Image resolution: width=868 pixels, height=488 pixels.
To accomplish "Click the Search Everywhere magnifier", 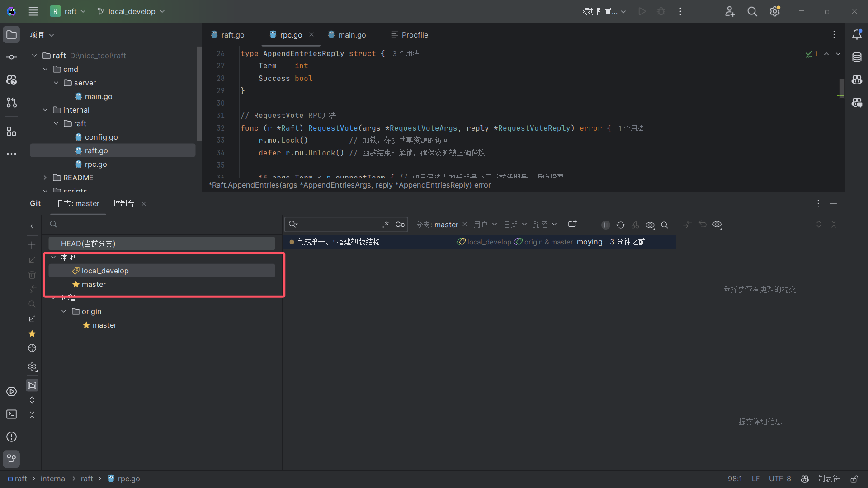I will click(x=752, y=11).
